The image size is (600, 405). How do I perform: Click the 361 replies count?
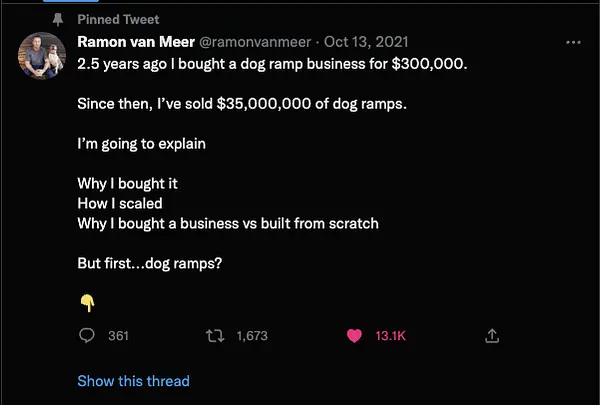(x=118, y=336)
